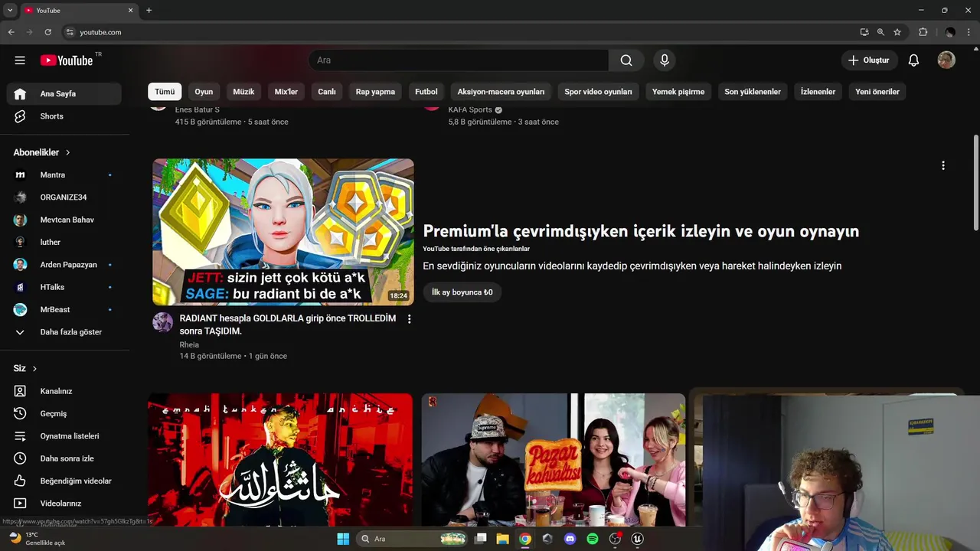Open Premium promo three-dot menu

[x=943, y=165]
